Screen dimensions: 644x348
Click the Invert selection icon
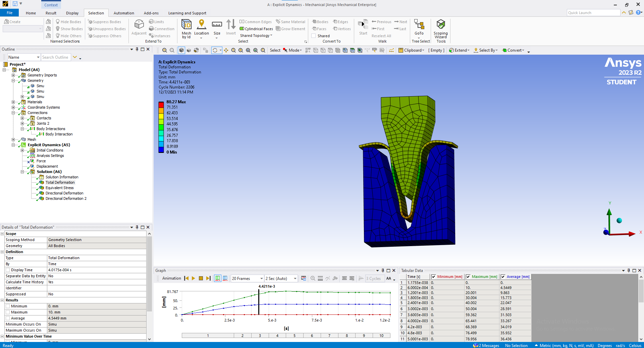point(231,27)
